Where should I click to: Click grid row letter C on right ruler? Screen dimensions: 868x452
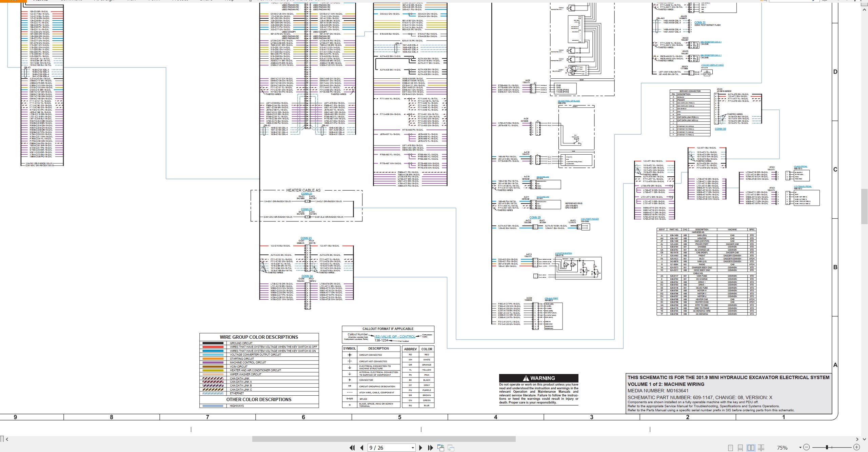(x=835, y=170)
